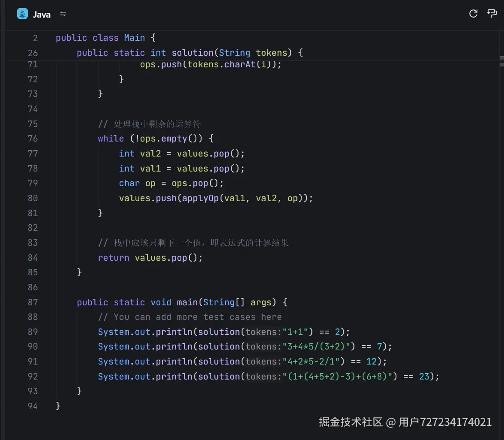Screen dimensions: 504x440
Task: Click comment '// You can add more test cases here'
Action: pos(190,317)
